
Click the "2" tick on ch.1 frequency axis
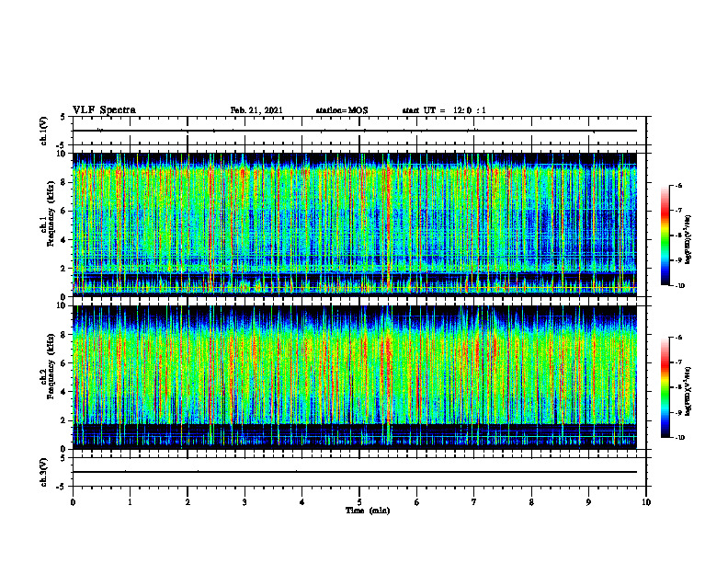64,269
